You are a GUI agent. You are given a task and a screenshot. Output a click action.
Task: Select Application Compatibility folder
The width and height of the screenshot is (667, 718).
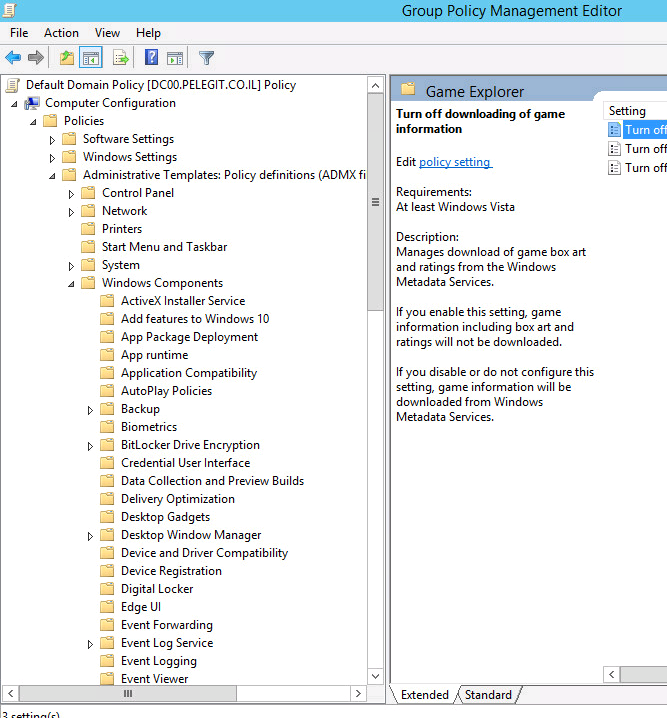tap(189, 373)
